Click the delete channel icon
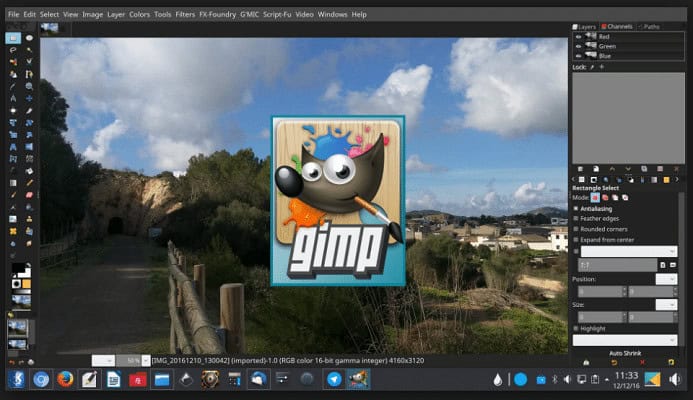This screenshot has height=400, width=693. point(676,169)
